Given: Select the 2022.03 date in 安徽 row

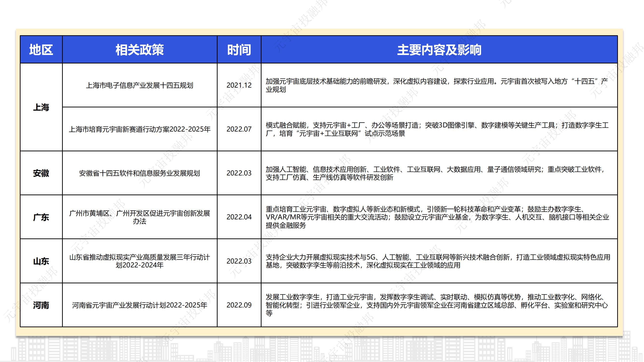Looking at the screenshot, I should click(239, 173).
